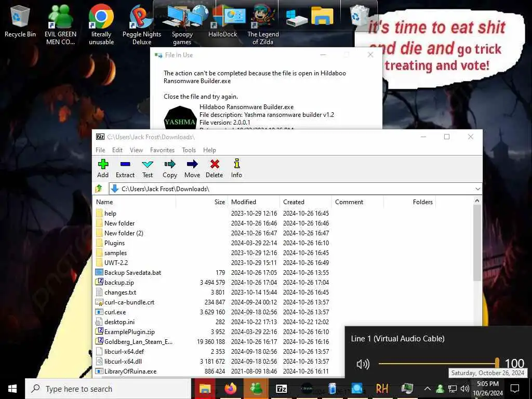Click the Type here to search box
532x399 pixels.
click(x=108, y=389)
